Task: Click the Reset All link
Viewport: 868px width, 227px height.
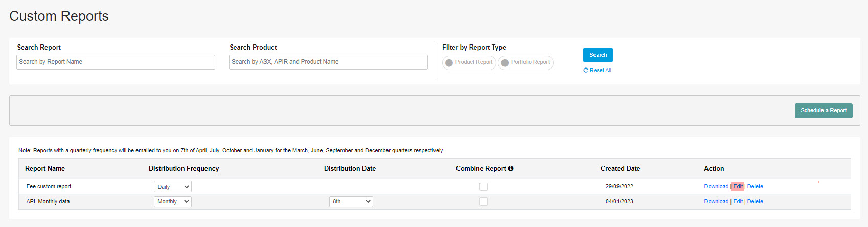Action: pos(598,70)
